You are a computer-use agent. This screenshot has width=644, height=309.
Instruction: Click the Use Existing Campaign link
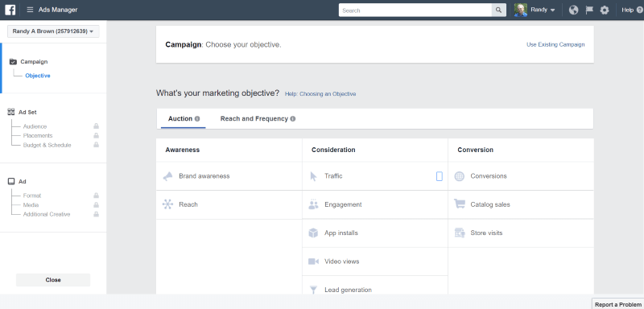[555, 45]
